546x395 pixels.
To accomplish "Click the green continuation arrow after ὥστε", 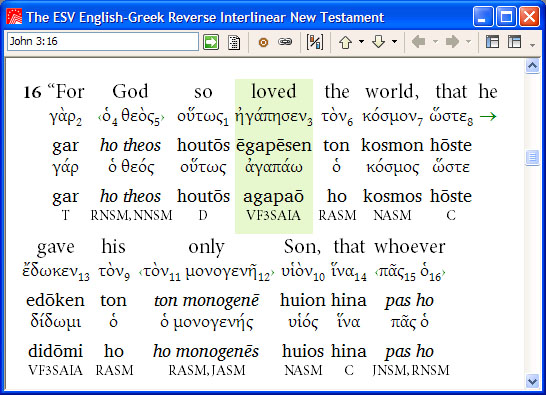I will pos(488,116).
